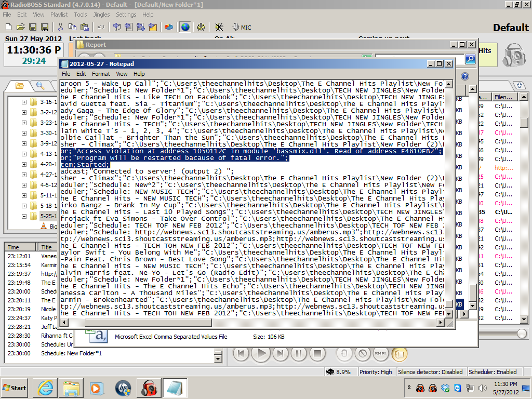Click Priority: High status entry
This screenshot has width=532, height=399.
[x=376, y=372]
